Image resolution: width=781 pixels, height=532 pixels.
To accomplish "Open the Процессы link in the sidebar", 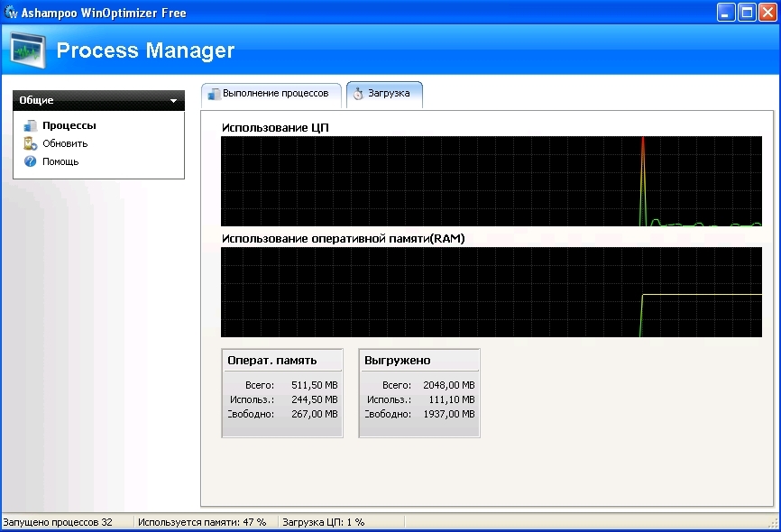I will coord(69,126).
